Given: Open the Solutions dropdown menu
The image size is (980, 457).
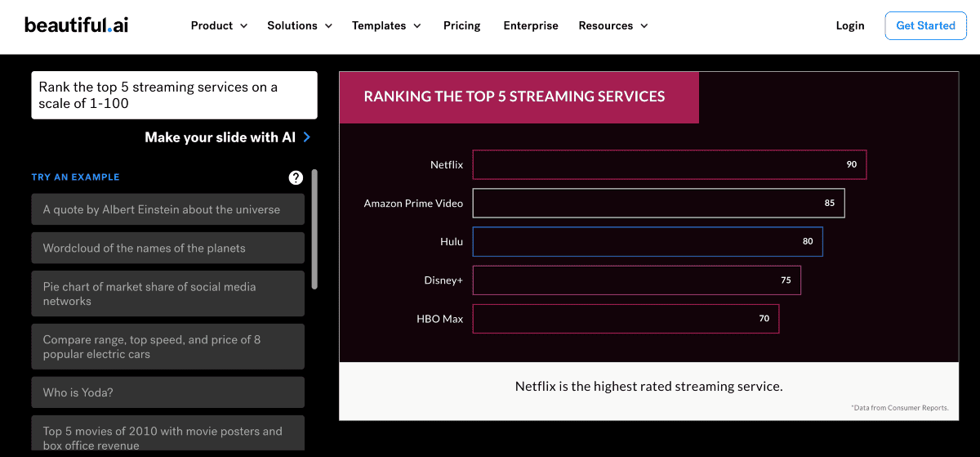Looking at the screenshot, I should (x=300, y=25).
